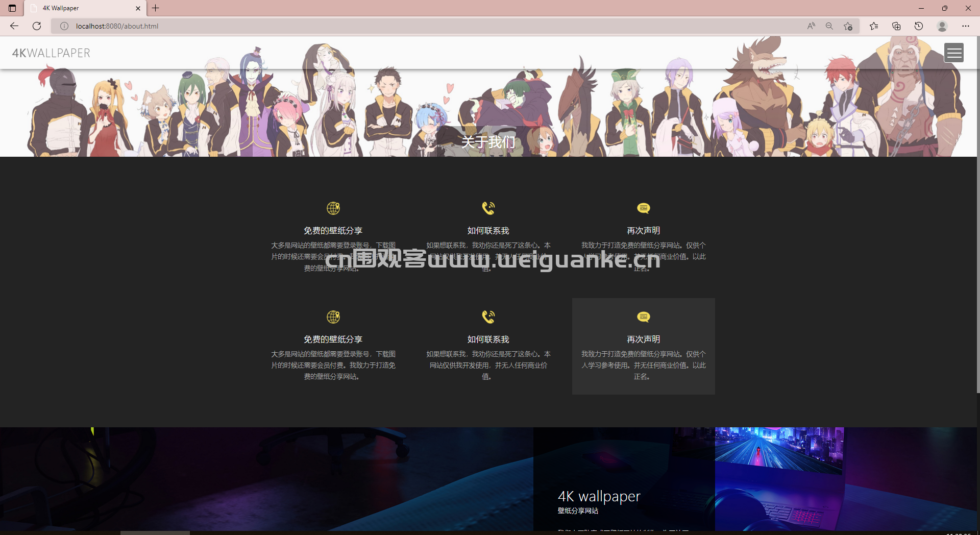This screenshot has height=535, width=980.
Task: Open browser Collections
Action: point(896,26)
